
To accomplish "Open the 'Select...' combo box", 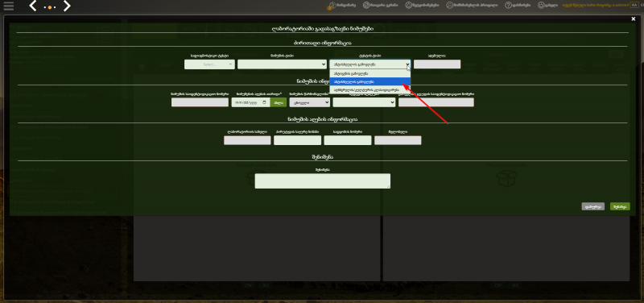I will click(x=209, y=64).
